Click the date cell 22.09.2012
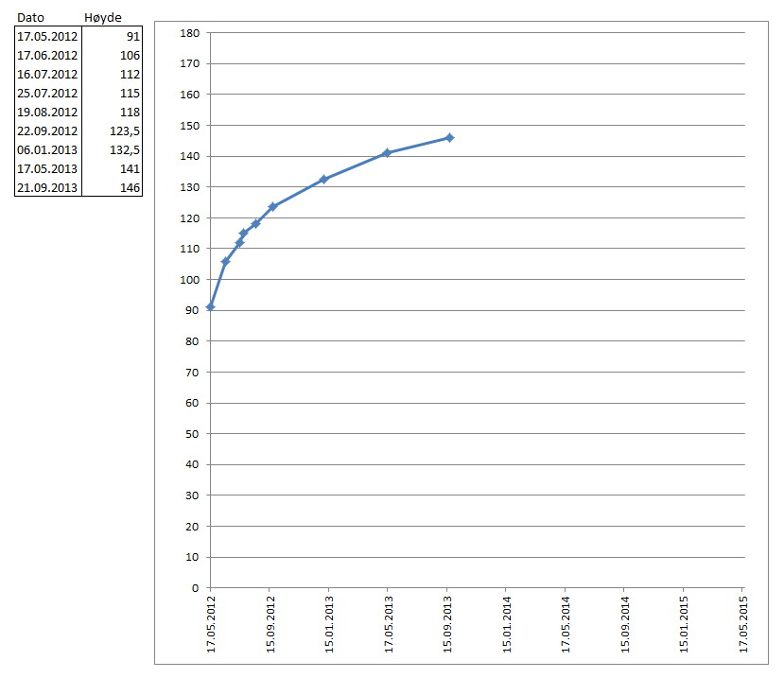 (47, 131)
